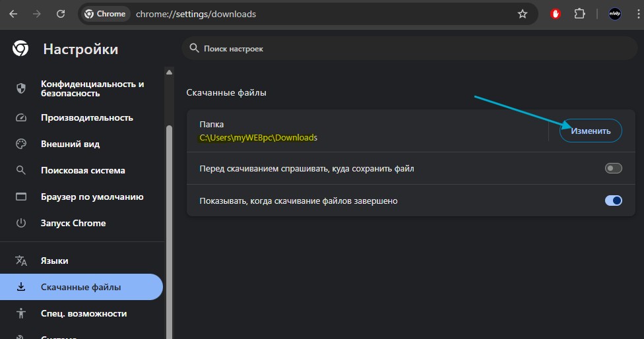
Task: Reload the page with refresh icon
Action: 61,14
